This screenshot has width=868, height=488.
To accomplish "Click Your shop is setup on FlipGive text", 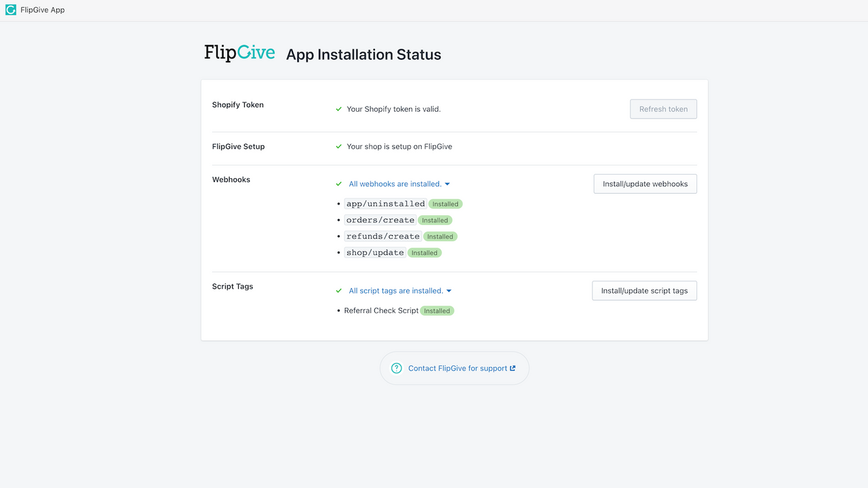I will coord(399,146).
